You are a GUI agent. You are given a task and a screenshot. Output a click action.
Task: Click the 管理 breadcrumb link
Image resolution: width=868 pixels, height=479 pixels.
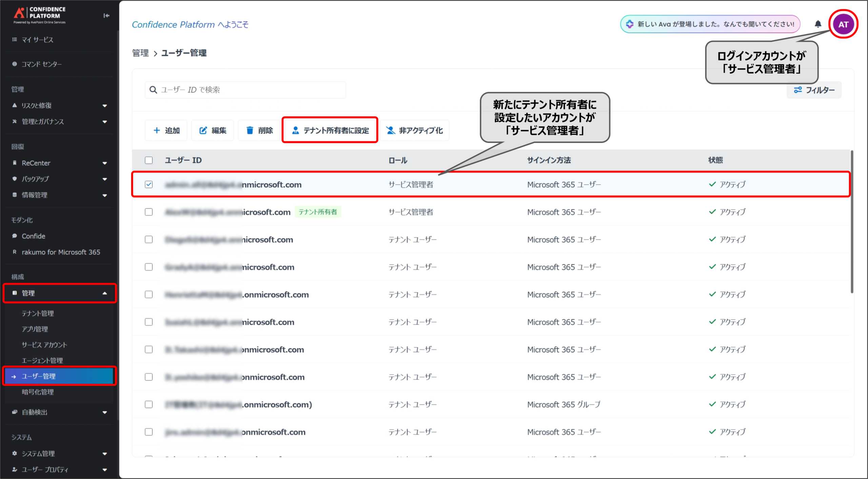click(x=140, y=53)
